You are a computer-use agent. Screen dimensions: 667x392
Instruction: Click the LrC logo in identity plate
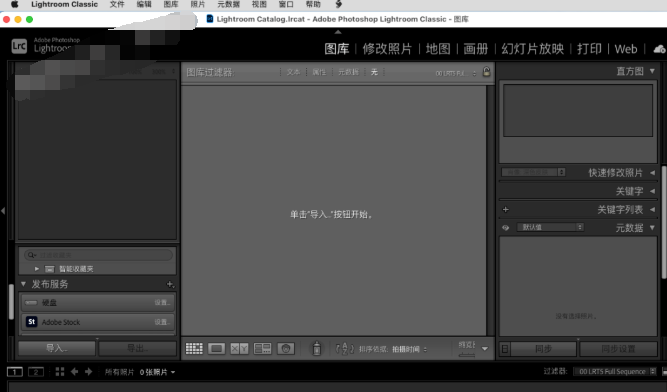(x=19, y=46)
